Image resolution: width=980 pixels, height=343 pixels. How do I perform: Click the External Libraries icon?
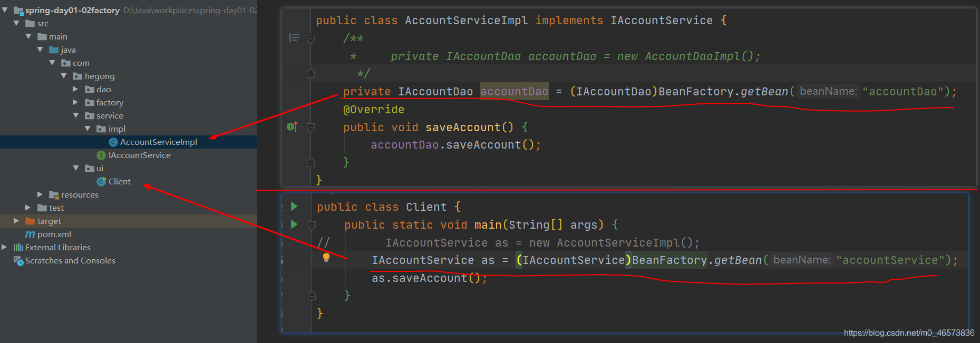click(18, 247)
